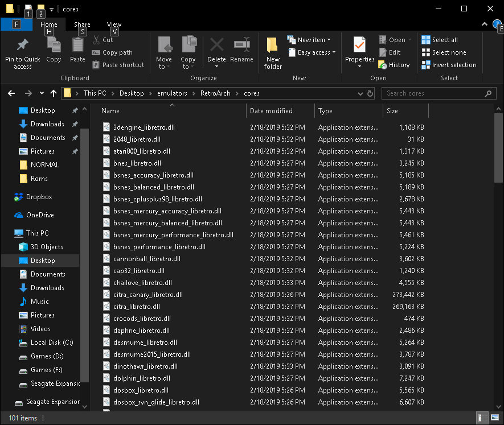This screenshot has height=425, width=504.
Task: Click the Paste clipboard icon
Action: pyautogui.click(x=77, y=45)
